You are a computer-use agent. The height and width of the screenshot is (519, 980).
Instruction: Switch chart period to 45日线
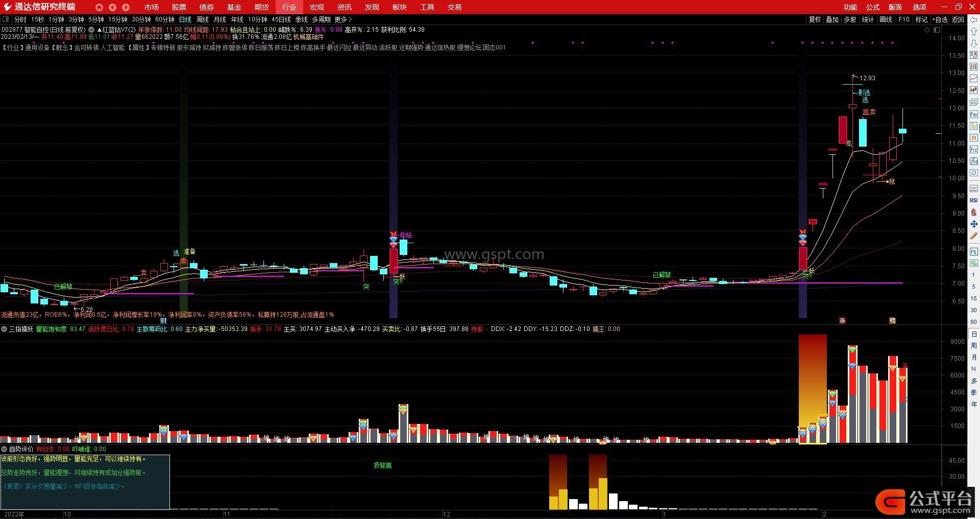281,19
